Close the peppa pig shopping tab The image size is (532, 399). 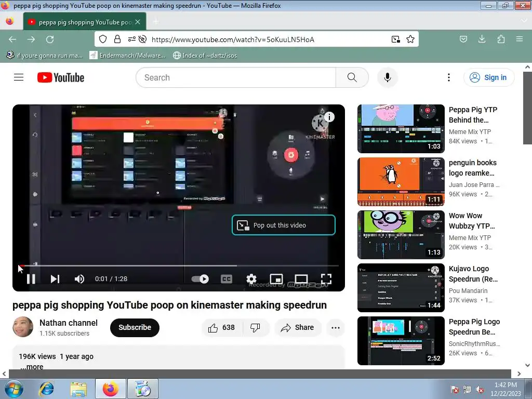tap(138, 22)
